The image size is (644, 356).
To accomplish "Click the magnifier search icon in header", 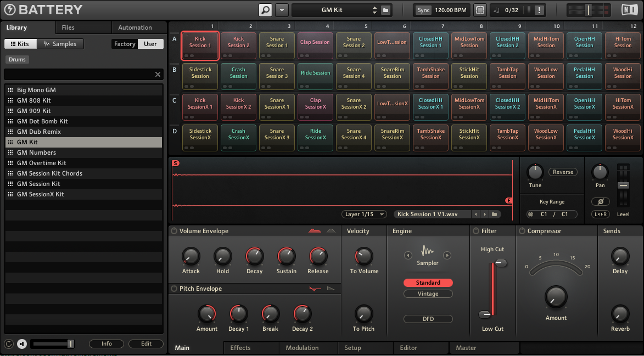I will tap(265, 10).
